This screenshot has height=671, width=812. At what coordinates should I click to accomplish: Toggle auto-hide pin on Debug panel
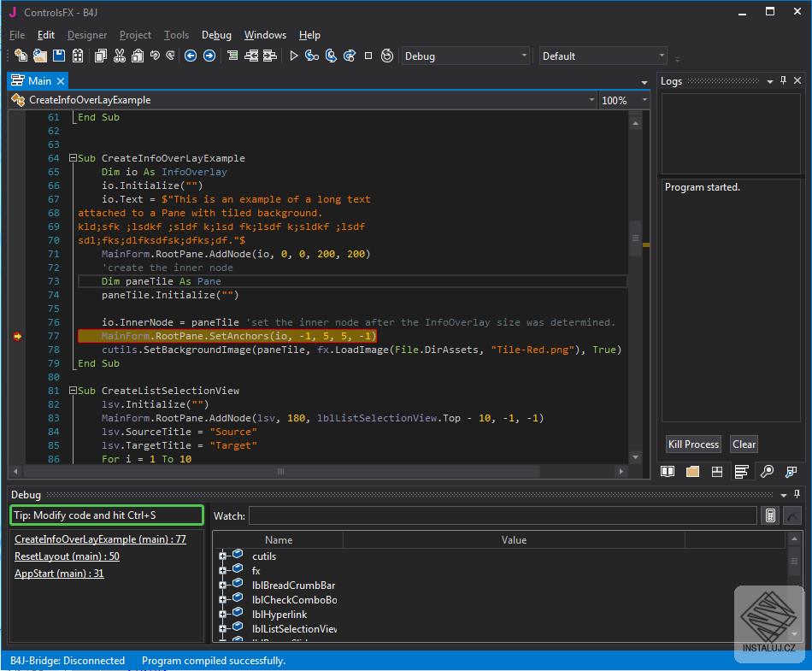coord(797,495)
